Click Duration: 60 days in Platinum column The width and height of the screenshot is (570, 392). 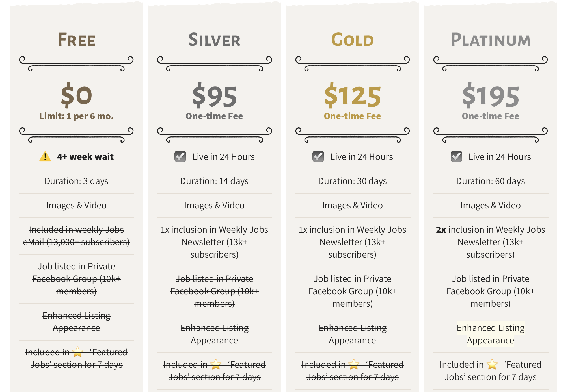(x=491, y=181)
